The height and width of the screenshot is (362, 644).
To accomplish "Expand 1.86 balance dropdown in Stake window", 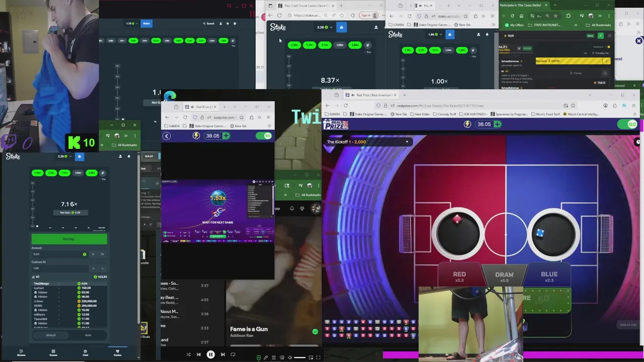I will (x=435, y=35).
